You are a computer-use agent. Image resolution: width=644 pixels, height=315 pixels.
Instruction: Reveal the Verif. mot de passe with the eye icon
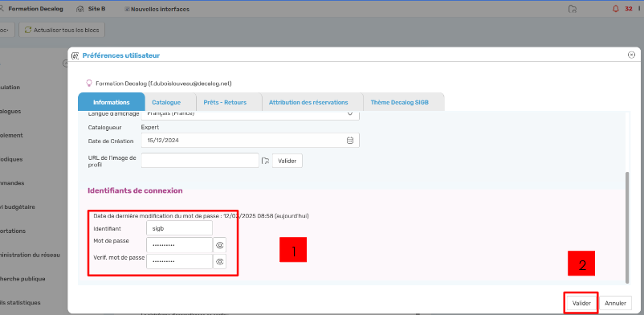click(220, 261)
